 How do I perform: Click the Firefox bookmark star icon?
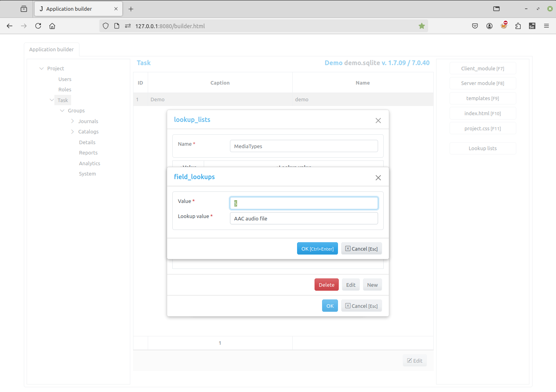click(422, 26)
